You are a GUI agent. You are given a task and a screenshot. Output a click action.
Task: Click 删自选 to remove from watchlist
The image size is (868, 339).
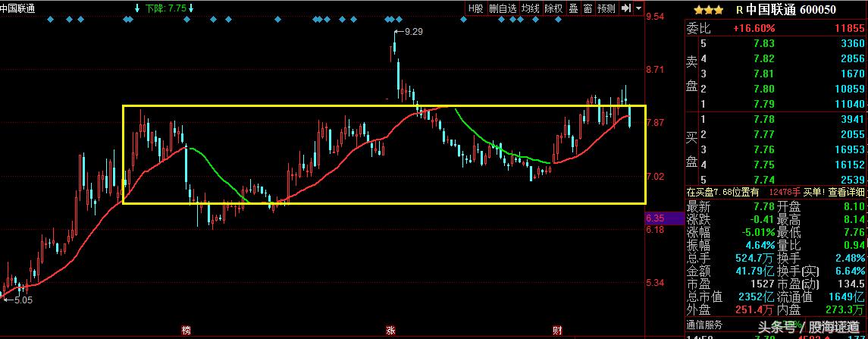coord(503,8)
